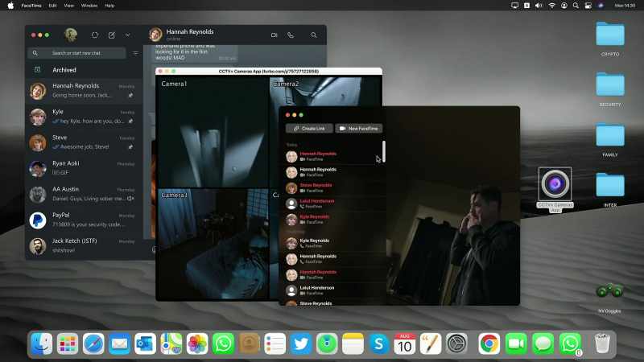Open chat filter icon beside search
This screenshot has height=362, width=644.
pos(135,53)
